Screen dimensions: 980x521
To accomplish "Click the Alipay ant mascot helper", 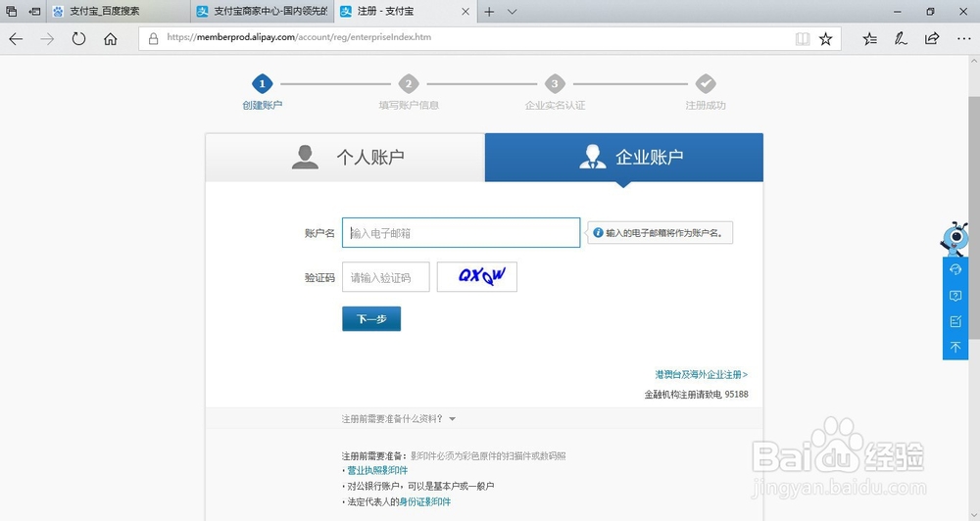I will tap(955, 239).
